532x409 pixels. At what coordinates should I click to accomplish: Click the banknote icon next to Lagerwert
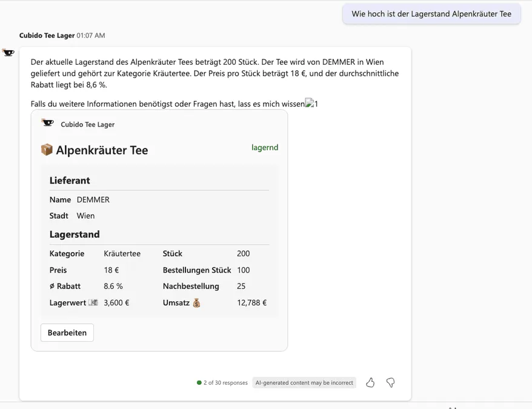pyautogui.click(x=93, y=302)
